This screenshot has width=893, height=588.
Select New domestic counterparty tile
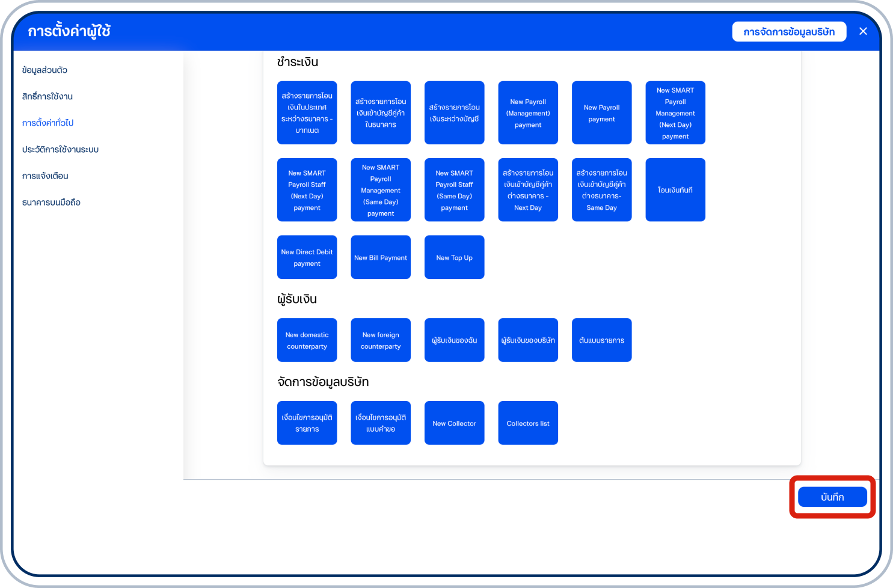point(307,340)
